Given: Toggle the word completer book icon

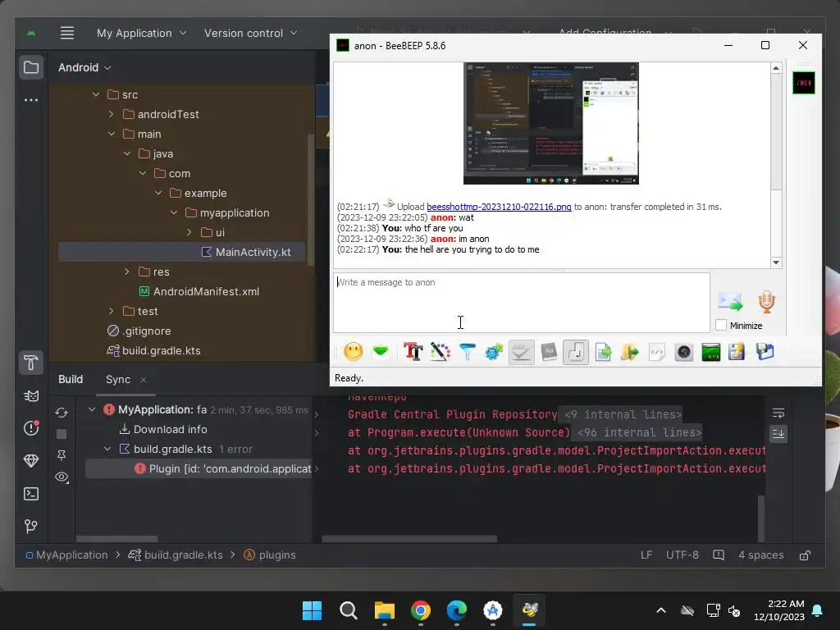Looking at the screenshot, I should pyautogui.click(x=549, y=352).
